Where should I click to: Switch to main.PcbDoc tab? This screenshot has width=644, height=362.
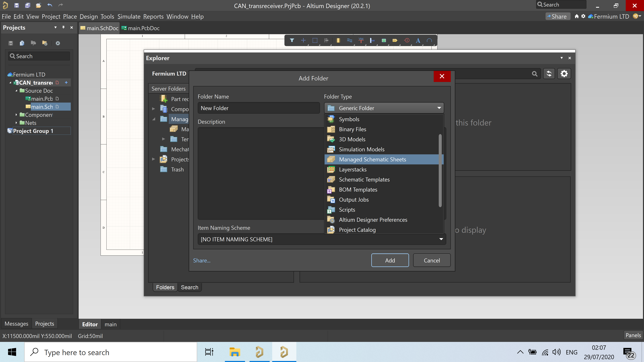pyautogui.click(x=143, y=28)
